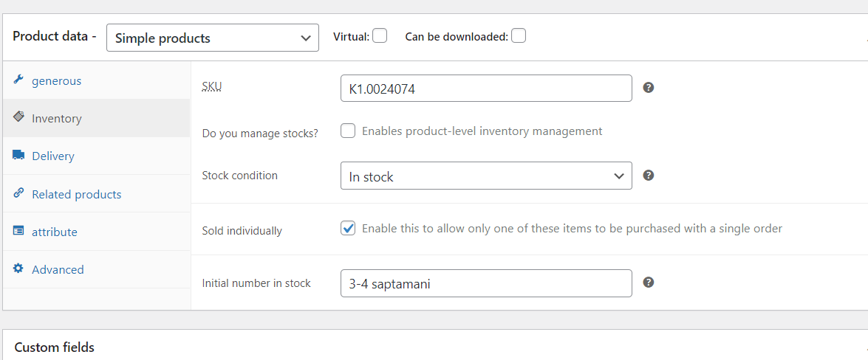Switch to the Delivery tab
This screenshot has width=868, height=360.
click(x=53, y=156)
